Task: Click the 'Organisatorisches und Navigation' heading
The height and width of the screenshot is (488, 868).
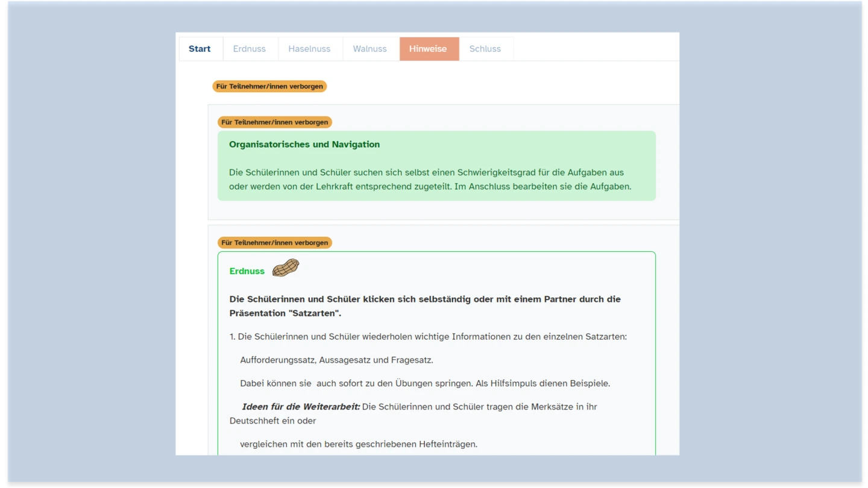Action: coord(304,145)
